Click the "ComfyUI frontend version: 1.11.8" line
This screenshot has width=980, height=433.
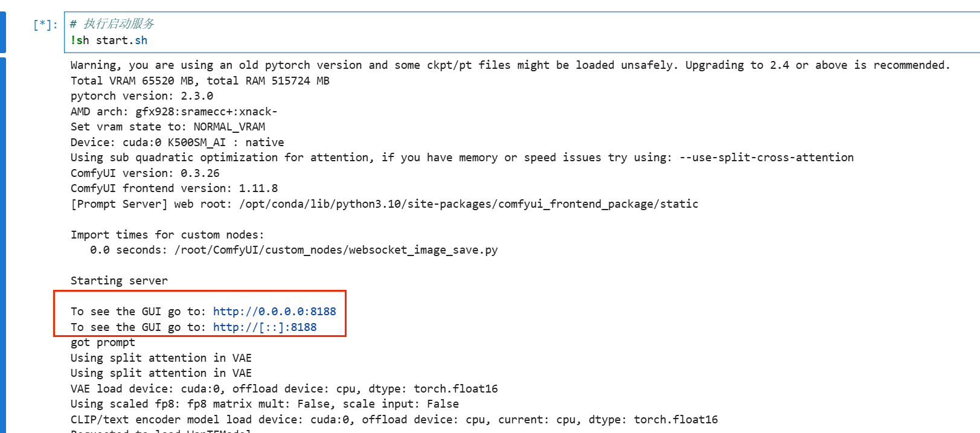[x=174, y=188]
